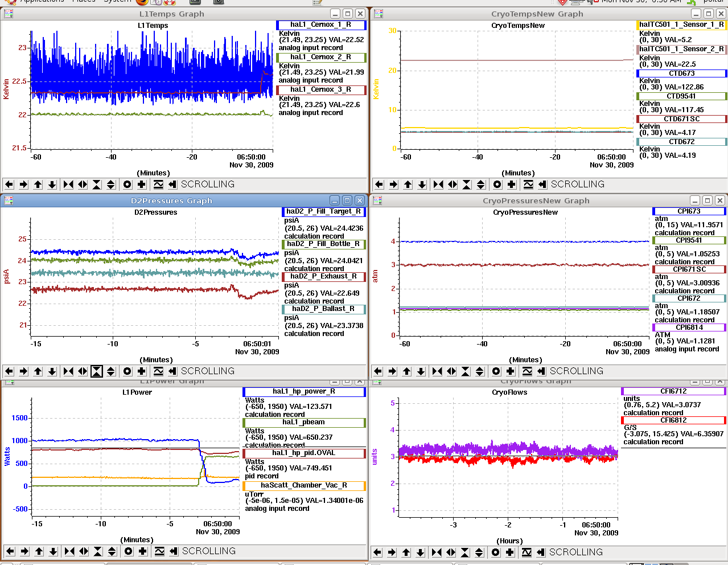Image resolution: width=728 pixels, height=565 pixels.
Task: Expand the time axis in D2Pressures graph
Action: click(83, 371)
